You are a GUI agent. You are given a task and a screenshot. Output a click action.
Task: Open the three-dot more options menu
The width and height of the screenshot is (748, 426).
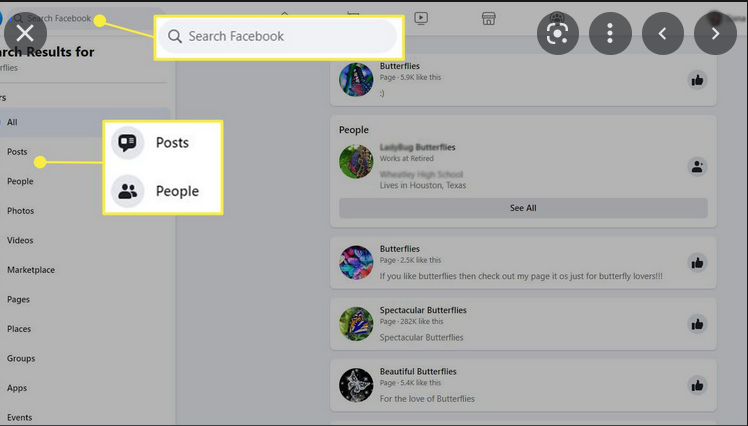click(610, 33)
